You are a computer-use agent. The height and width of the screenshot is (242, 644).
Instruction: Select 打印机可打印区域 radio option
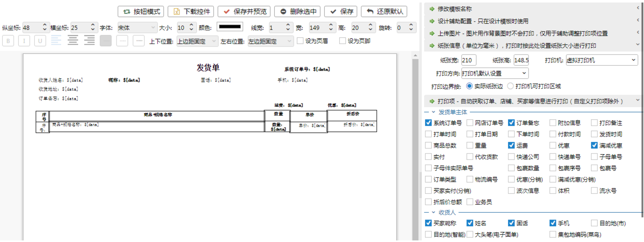[510, 86]
